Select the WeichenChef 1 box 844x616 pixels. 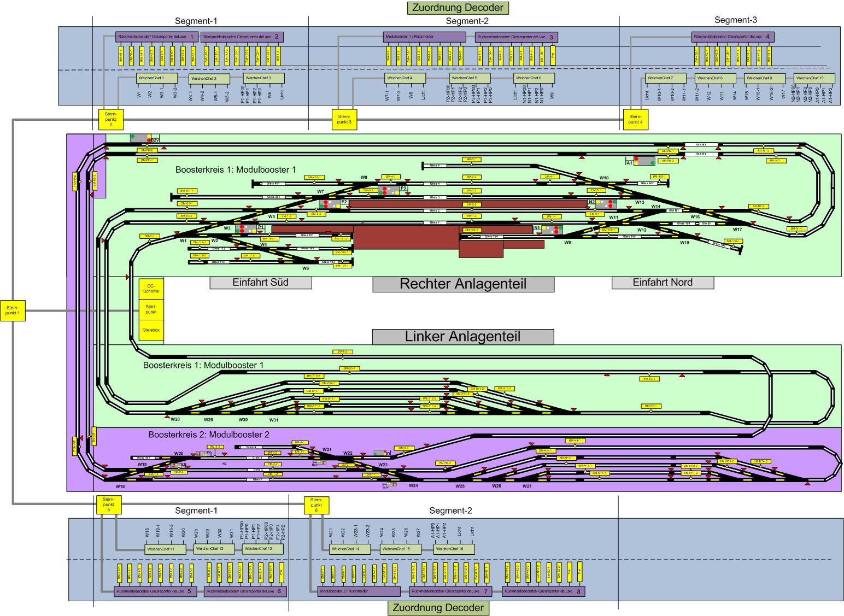click(157, 79)
